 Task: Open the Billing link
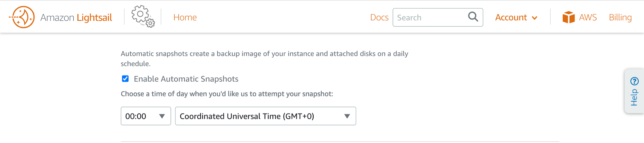coord(620,17)
